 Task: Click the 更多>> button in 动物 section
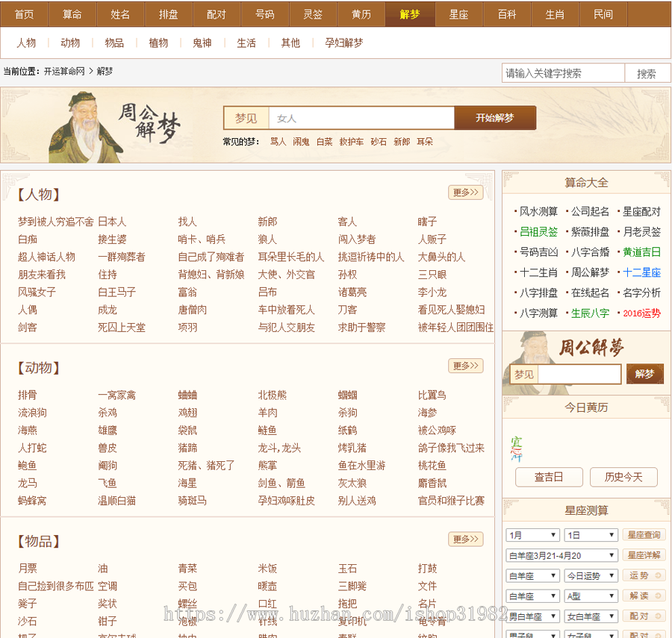pyautogui.click(x=465, y=366)
